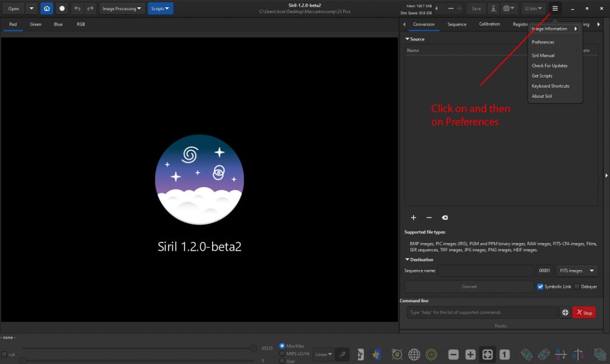
Task: Open the Image Processing dropdown menu
Action: tap(122, 8)
